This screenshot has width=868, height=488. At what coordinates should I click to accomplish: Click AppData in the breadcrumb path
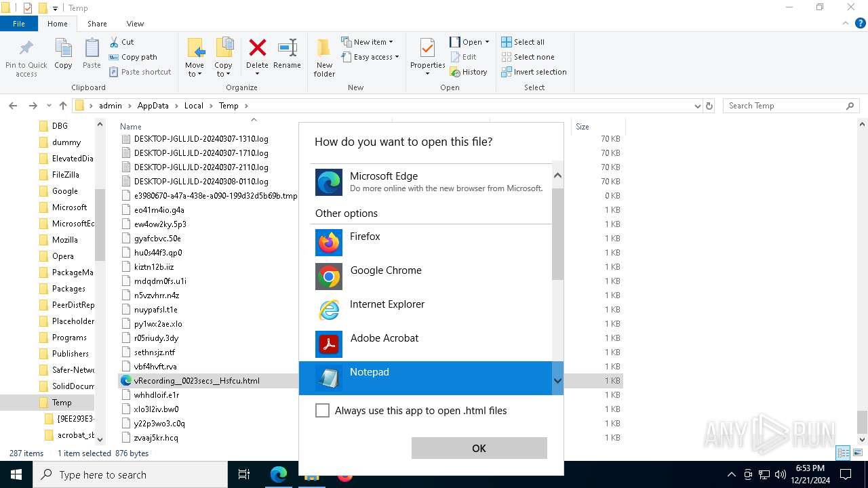(x=153, y=106)
